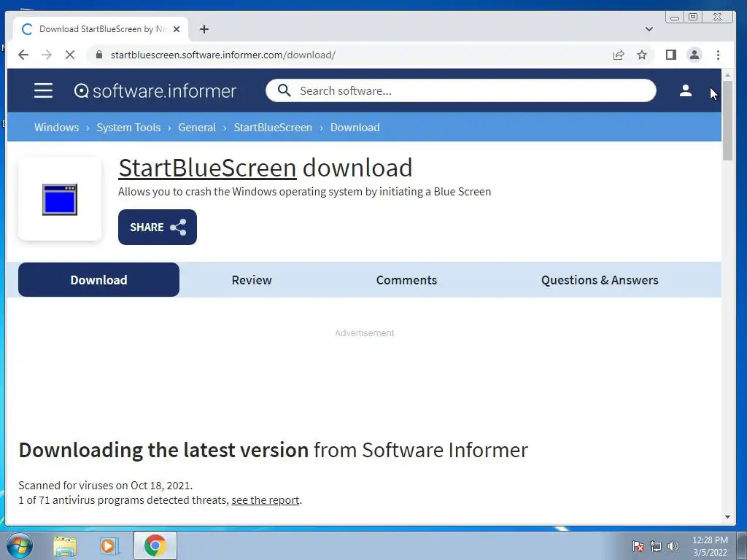Open the StartBlueScreen title link
This screenshot has height=560, width=747.
(x=207, y=168)
